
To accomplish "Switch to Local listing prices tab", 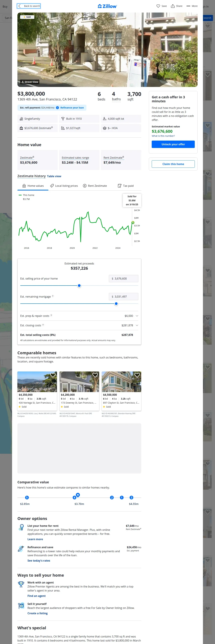I will click(x=64, y=186).
